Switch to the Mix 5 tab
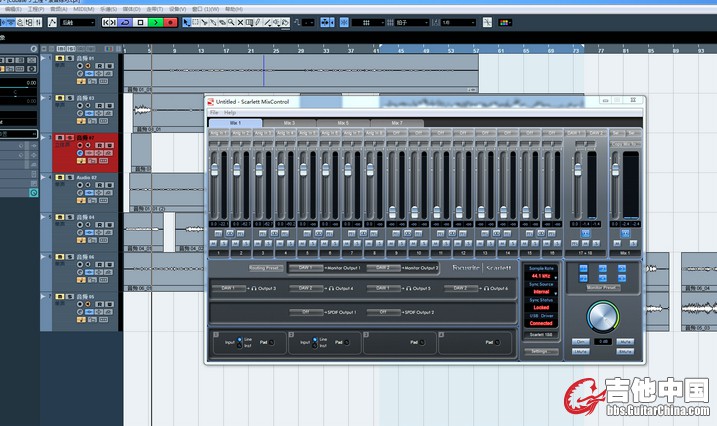Viewport: 717px width, 426px height. tap(343, 123)
